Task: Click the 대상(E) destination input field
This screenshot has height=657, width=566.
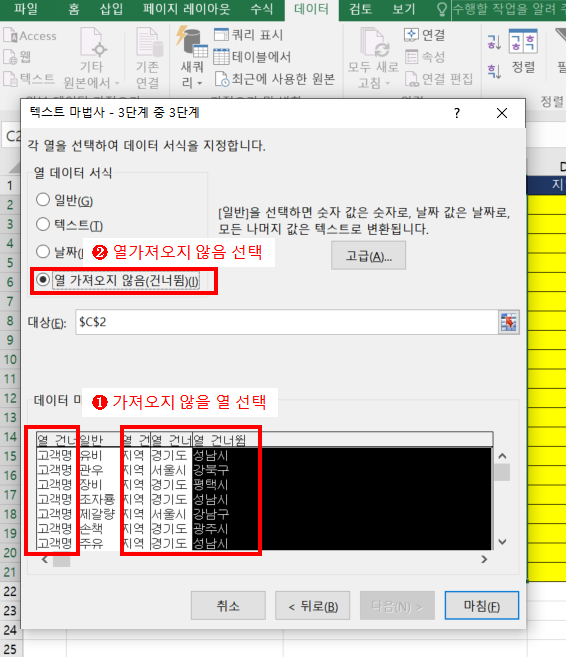Action: 287,322
